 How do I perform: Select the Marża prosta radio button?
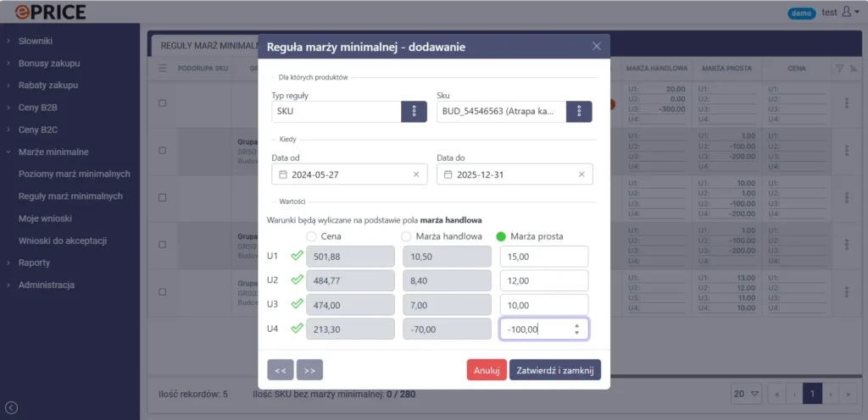click(501, 236)
